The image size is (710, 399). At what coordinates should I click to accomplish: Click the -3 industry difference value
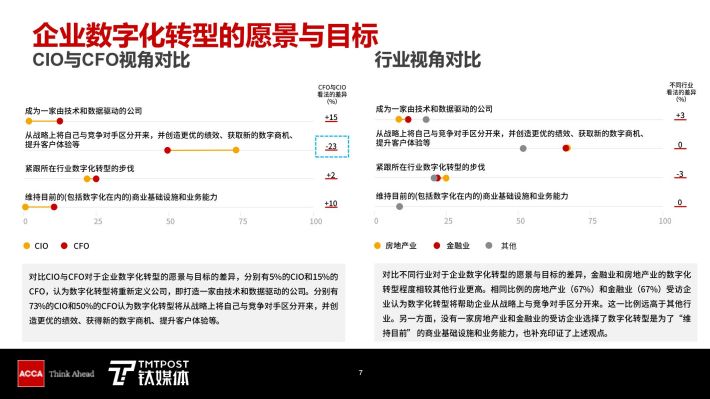(680, 174)
